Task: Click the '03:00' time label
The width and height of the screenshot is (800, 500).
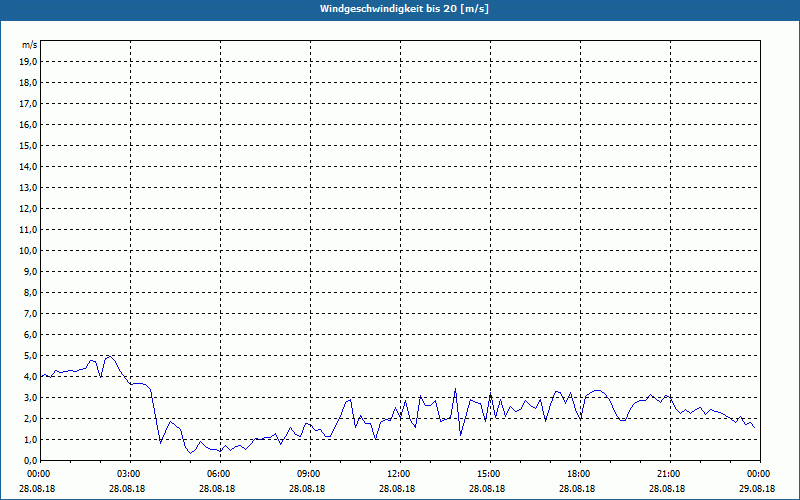Action: tap(127, 474)
